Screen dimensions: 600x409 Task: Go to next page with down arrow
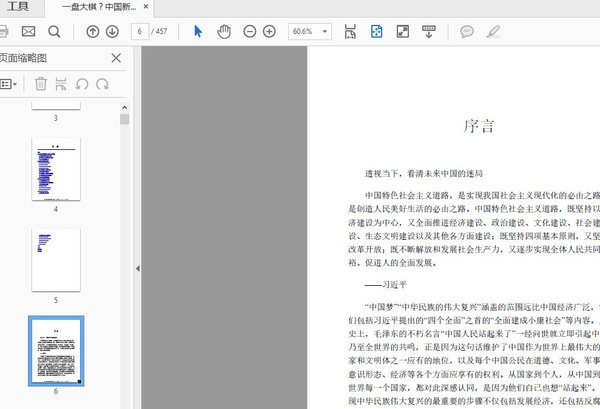click(115, 32)
